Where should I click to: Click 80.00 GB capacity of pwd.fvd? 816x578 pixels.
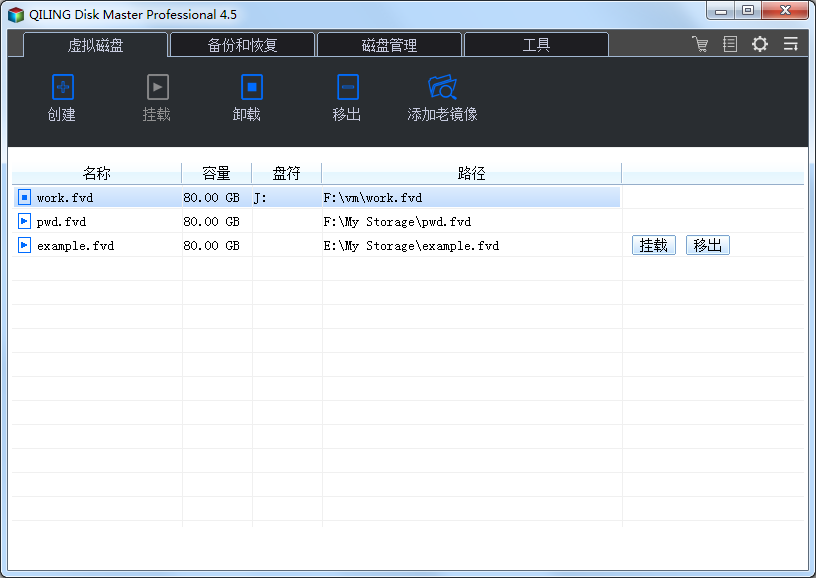(x=211, y=222)
